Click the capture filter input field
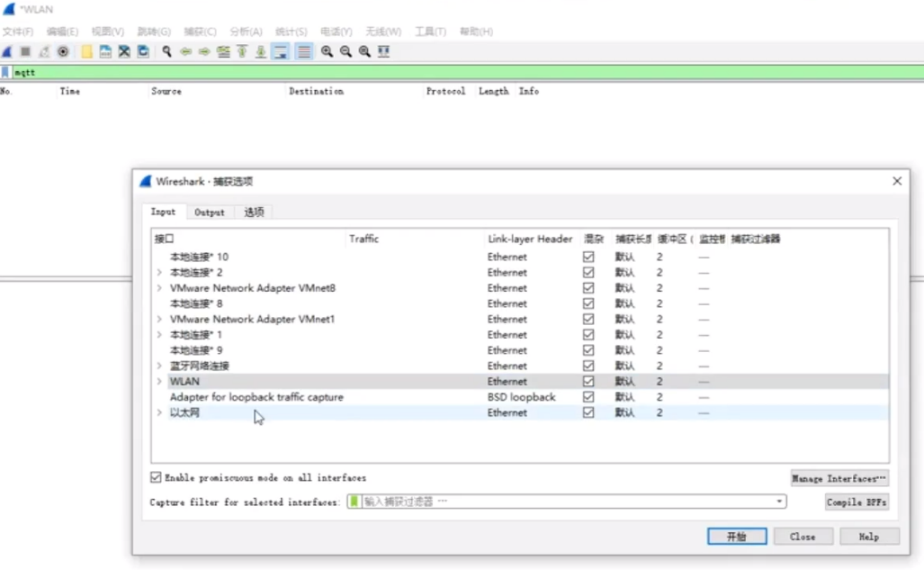The height and width of the screenshot is (570, 924). pos(566,502)
